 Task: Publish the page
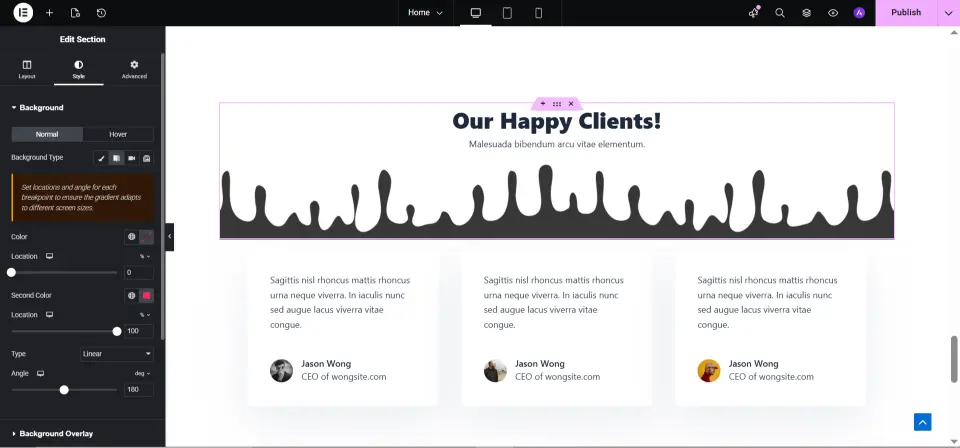click(x=906, y=13)
